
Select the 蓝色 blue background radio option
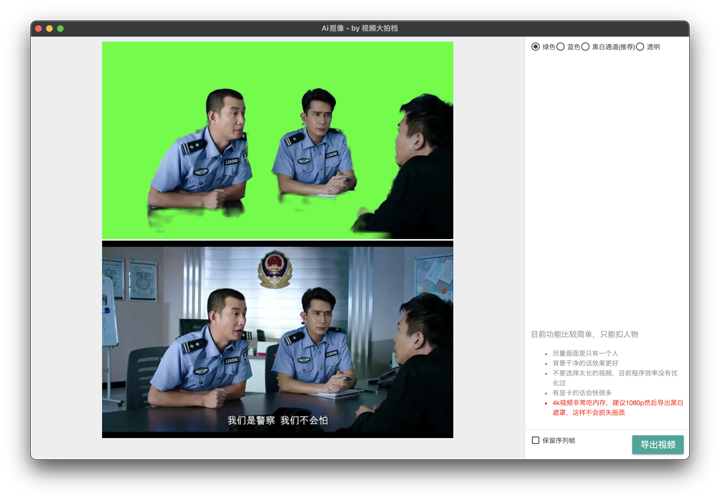pos(561,47)
